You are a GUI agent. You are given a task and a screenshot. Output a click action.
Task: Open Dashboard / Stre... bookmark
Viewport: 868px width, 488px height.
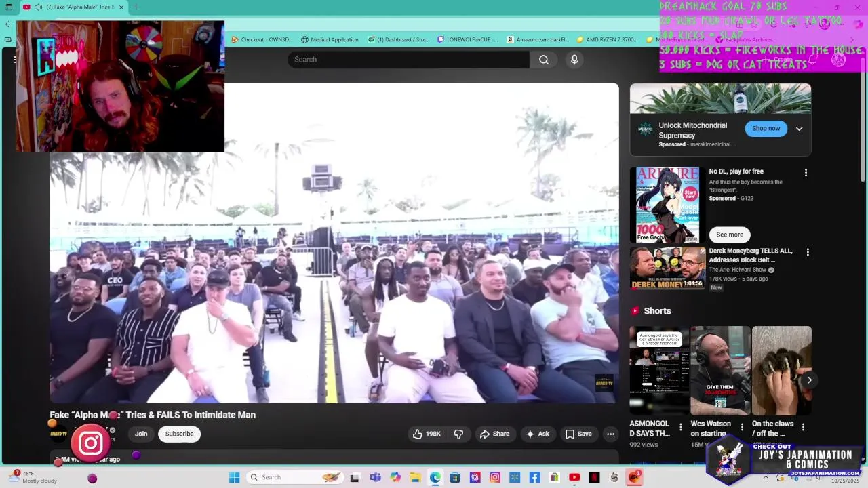(399, 39)
